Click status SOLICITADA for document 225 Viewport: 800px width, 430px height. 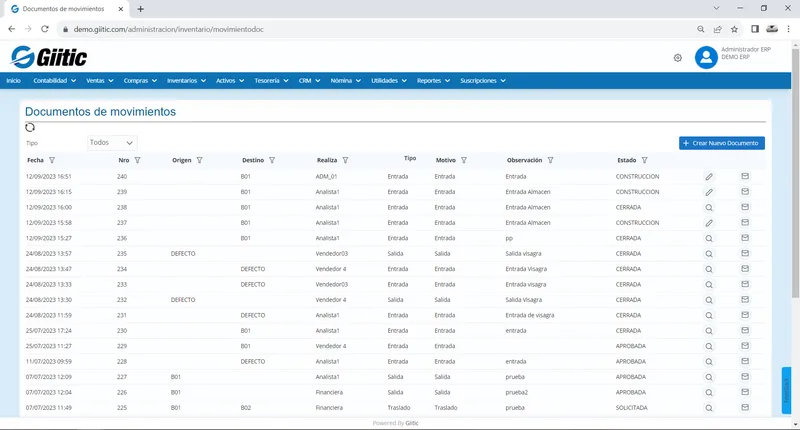point(631,408)
